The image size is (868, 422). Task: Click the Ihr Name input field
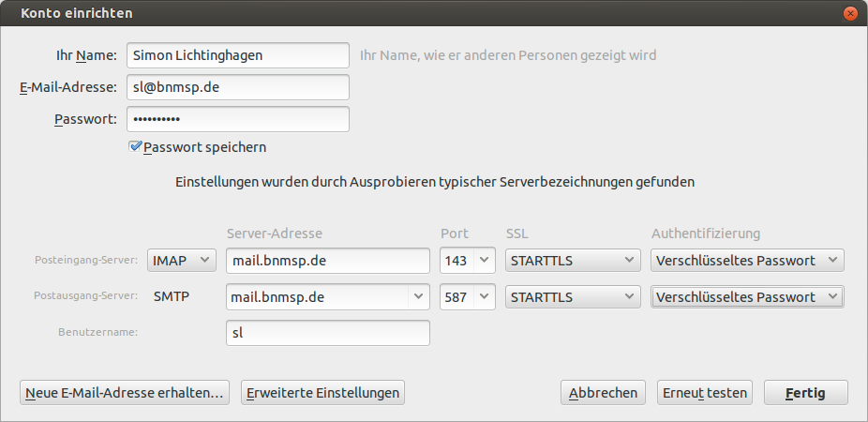(237, 55)
